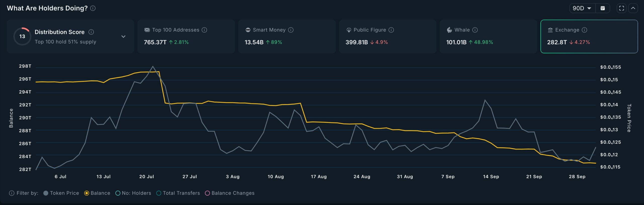Click the Public Figure info icon
644x205 pixels.
(x=391, y=30)
